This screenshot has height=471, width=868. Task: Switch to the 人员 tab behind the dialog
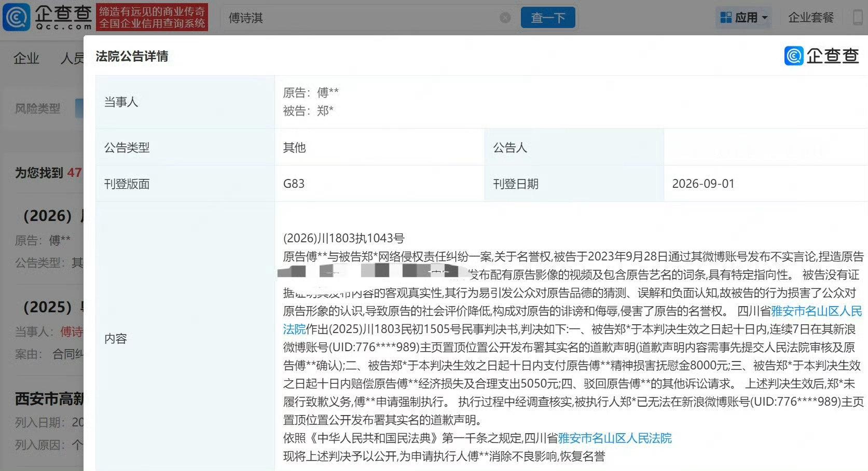[72, 58]
